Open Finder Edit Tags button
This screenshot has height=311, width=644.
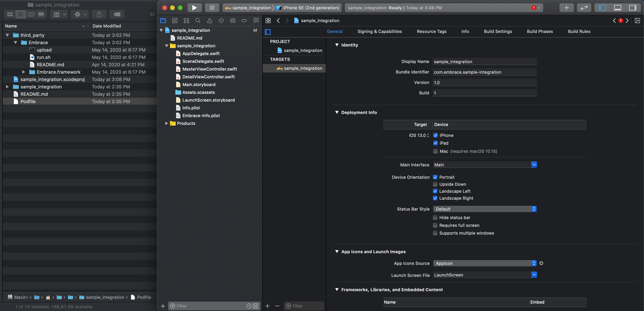[117, 15]
